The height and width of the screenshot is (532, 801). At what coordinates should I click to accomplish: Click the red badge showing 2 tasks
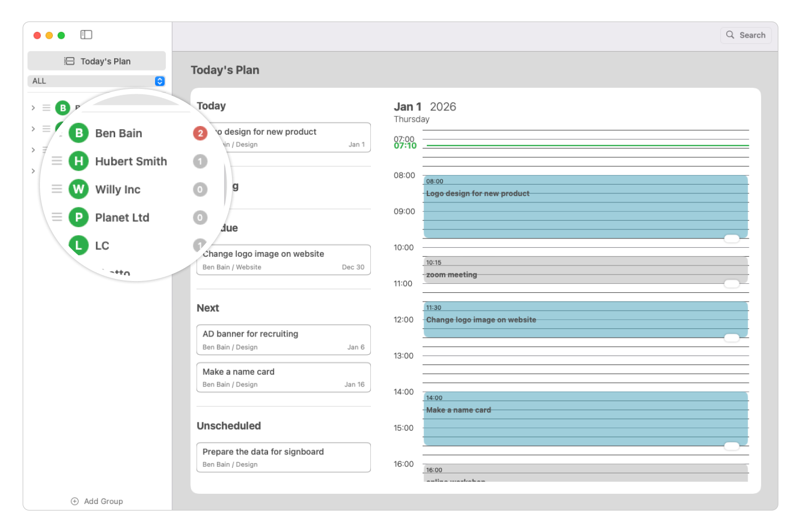[x=200, y=133]
